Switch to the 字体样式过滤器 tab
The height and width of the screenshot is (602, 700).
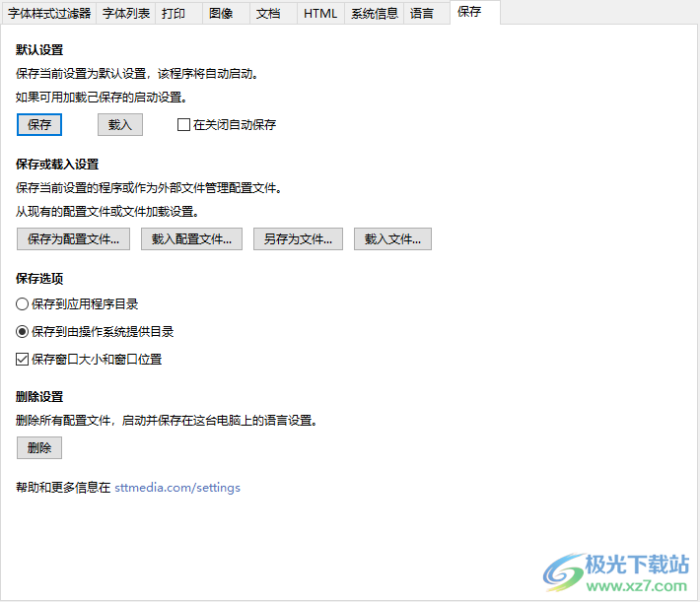coord(49,14)
